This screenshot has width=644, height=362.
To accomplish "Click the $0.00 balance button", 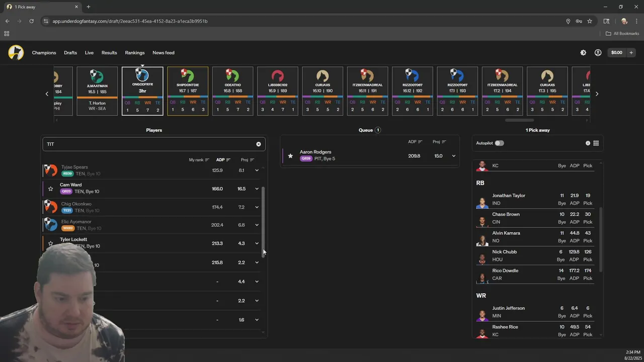I will [x=616, y=52].
